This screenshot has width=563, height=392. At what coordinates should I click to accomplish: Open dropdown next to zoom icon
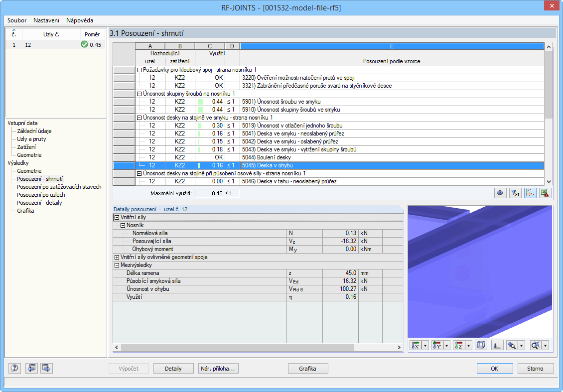point(522,346)
